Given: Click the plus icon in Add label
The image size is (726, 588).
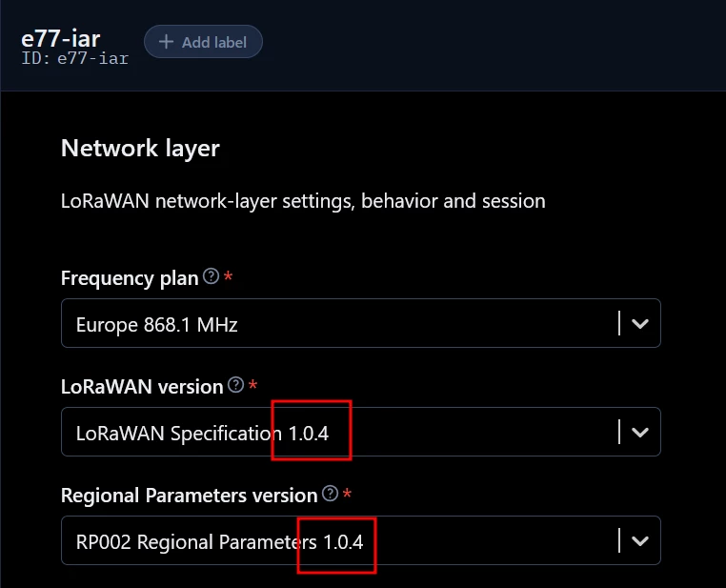Looking at the screenshot, I should pos(166,42).
